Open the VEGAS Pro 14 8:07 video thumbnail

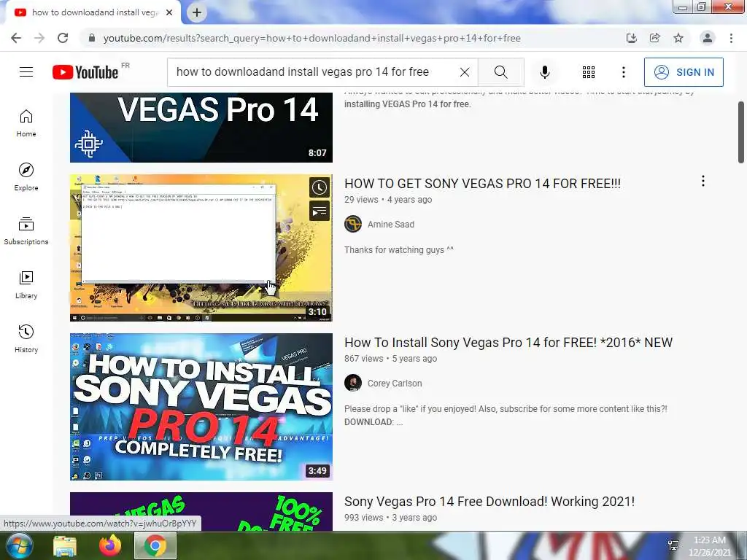pyautogui.click(x=201, y=128)
